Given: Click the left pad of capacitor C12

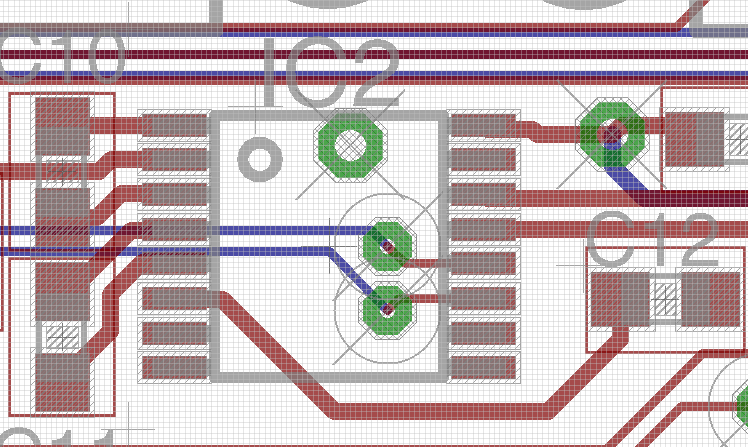Looking at the screenshot, I should (x=621, y=300).
